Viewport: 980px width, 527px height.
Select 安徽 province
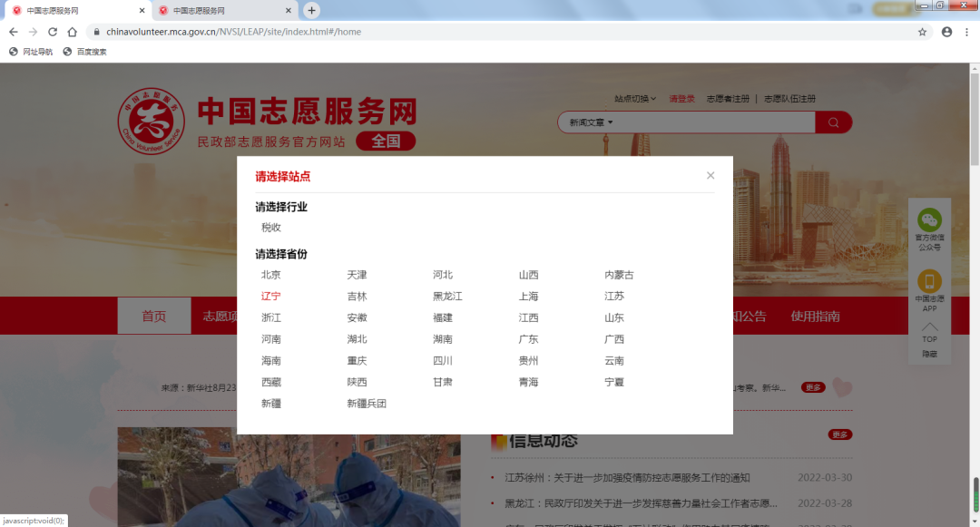pos(357,317)
